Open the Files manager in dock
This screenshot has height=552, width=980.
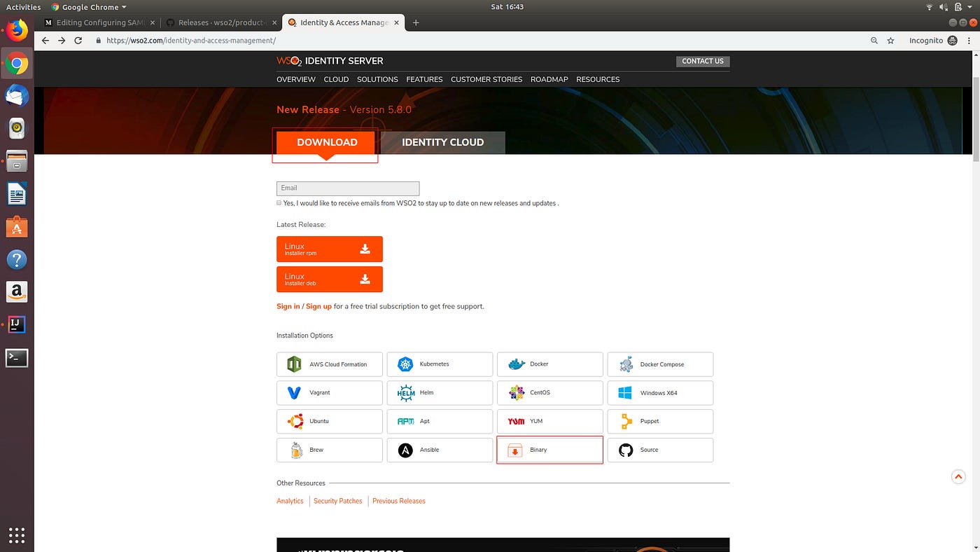[17, 161]
